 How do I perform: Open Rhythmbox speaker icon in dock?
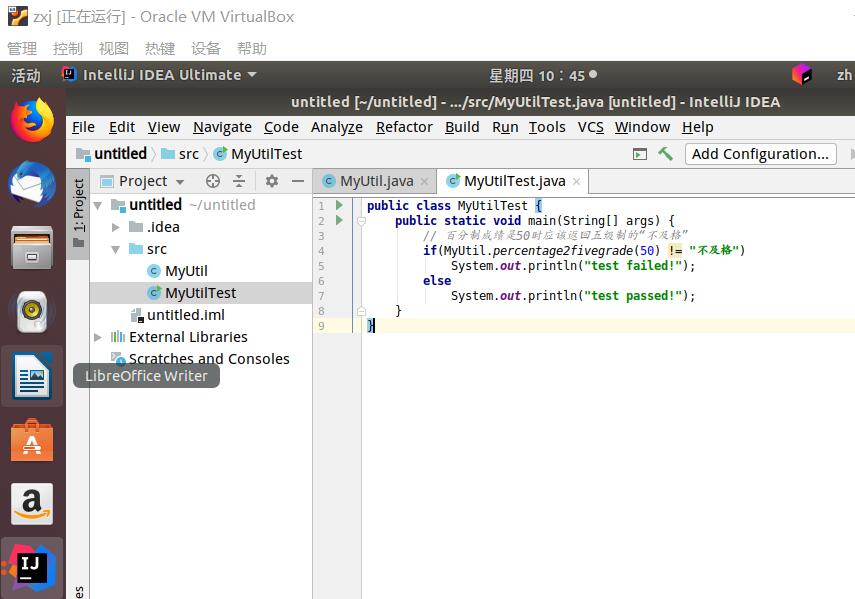(32, 312)
